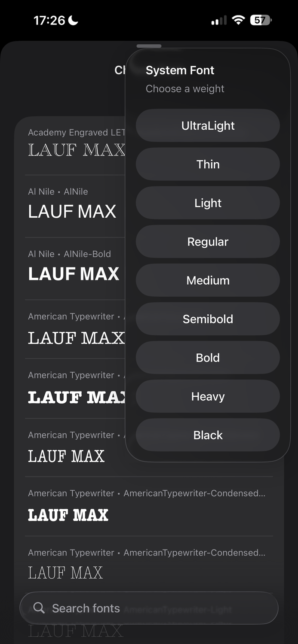Click the search magnifier icon

[x=39, y=608]
